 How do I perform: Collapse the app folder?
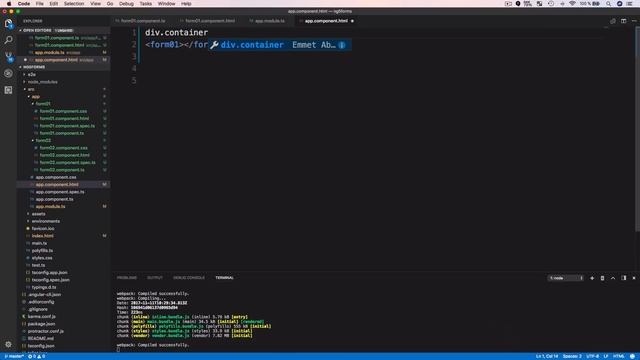36,96
